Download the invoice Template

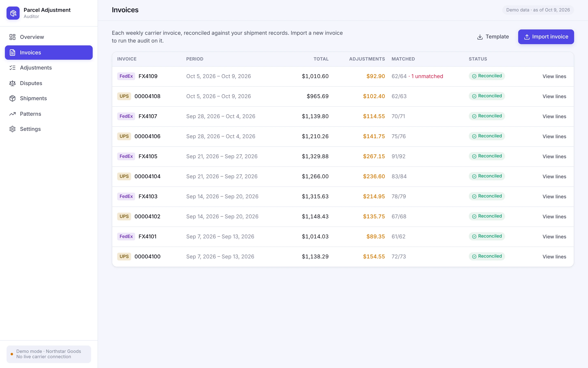[x=493, y=37]
